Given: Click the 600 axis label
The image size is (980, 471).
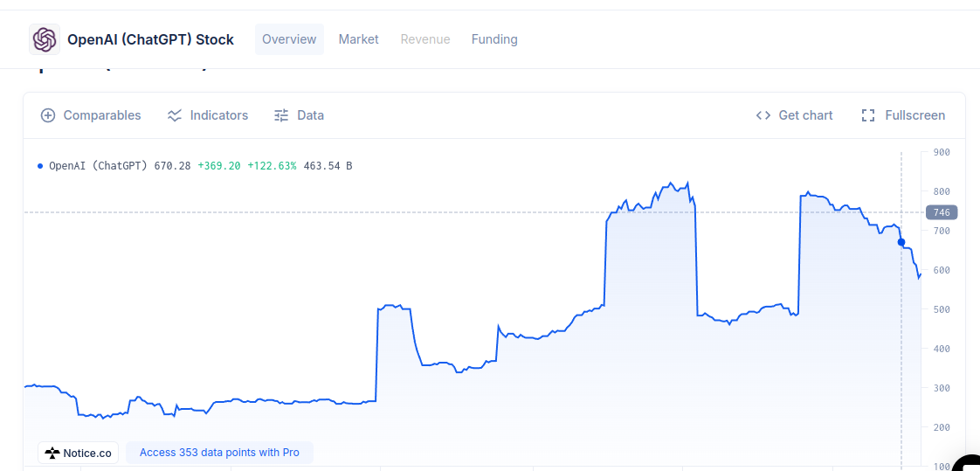Looking at the screenshot, I should point(942,270).
